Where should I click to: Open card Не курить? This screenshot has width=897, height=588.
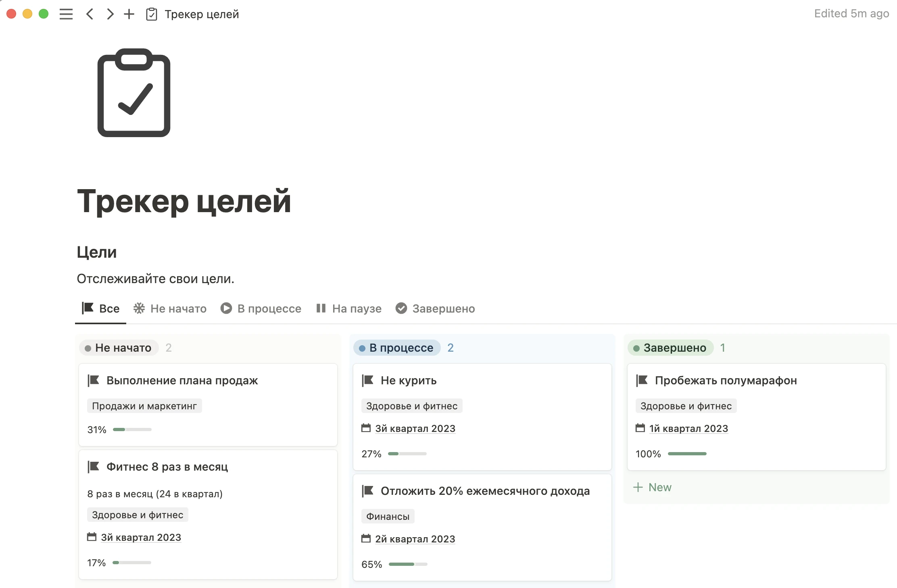pyautogui.click(x=482, y=417)
